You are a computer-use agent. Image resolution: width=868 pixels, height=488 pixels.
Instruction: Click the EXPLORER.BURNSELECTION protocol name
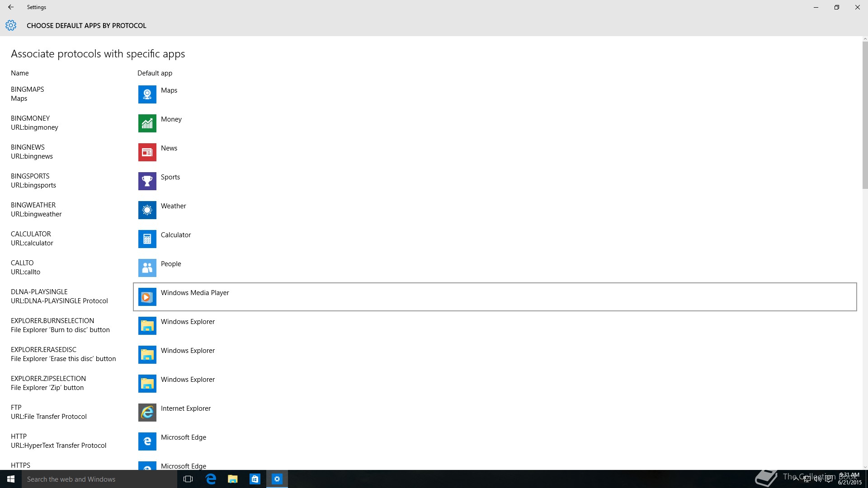(52, 321)
